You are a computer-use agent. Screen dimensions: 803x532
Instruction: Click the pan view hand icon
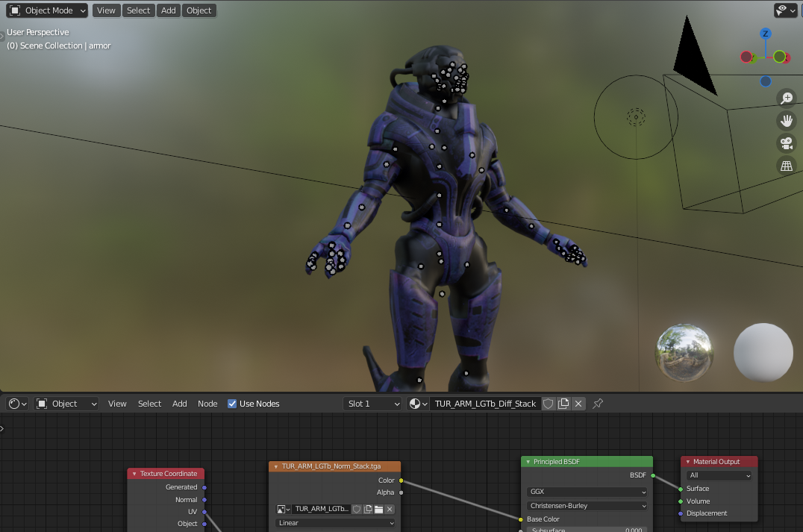[787, 121]
